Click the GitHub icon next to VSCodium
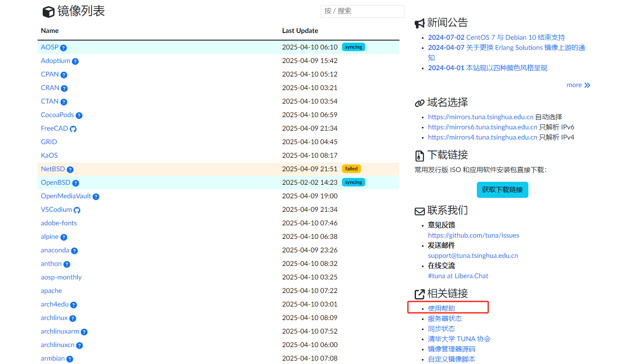 coord(77,210)
